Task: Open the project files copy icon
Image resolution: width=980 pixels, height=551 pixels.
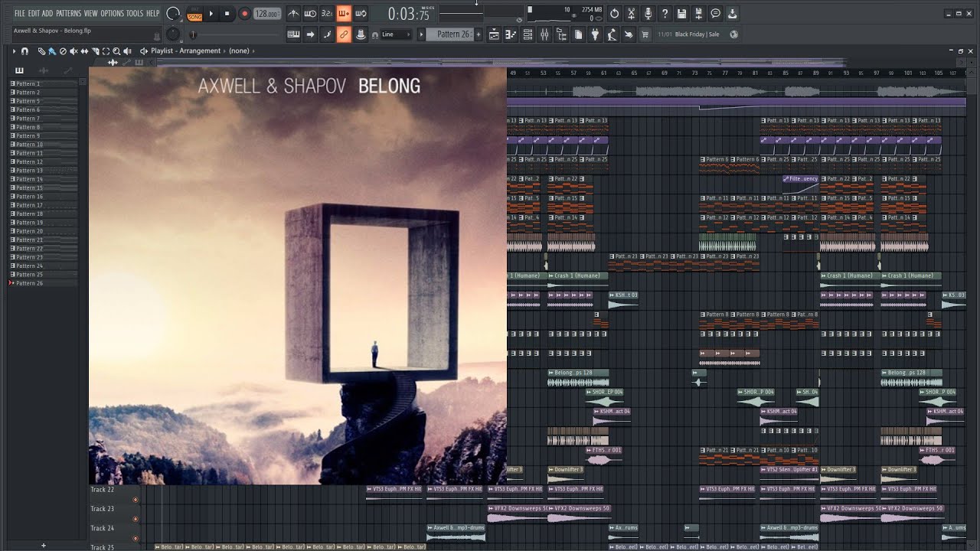Action: [x=578, y=34]
